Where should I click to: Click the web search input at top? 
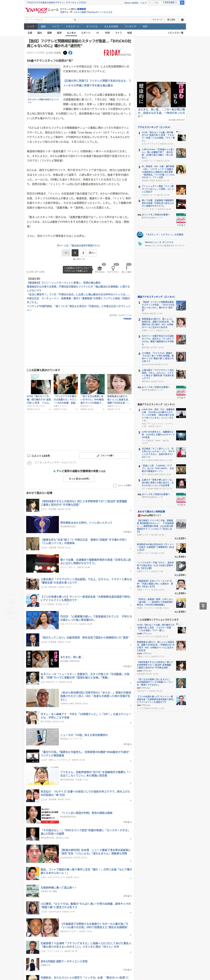[x=156, y=3]
